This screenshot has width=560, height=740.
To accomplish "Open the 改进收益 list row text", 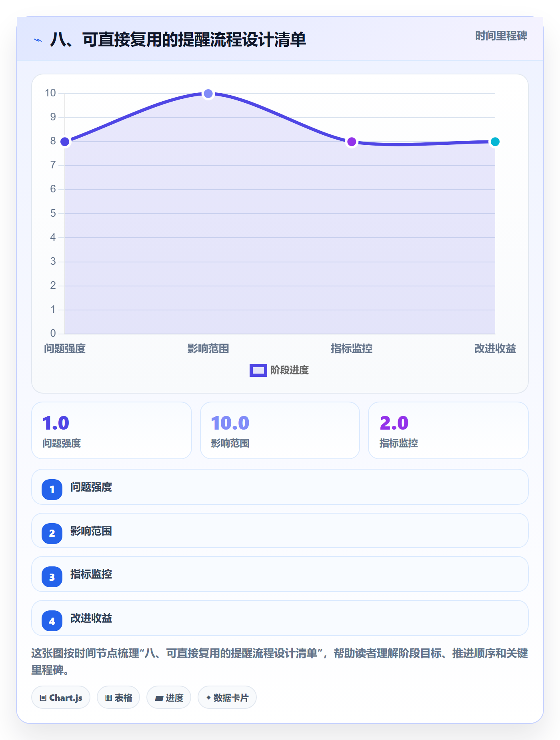I will point(91,618).
